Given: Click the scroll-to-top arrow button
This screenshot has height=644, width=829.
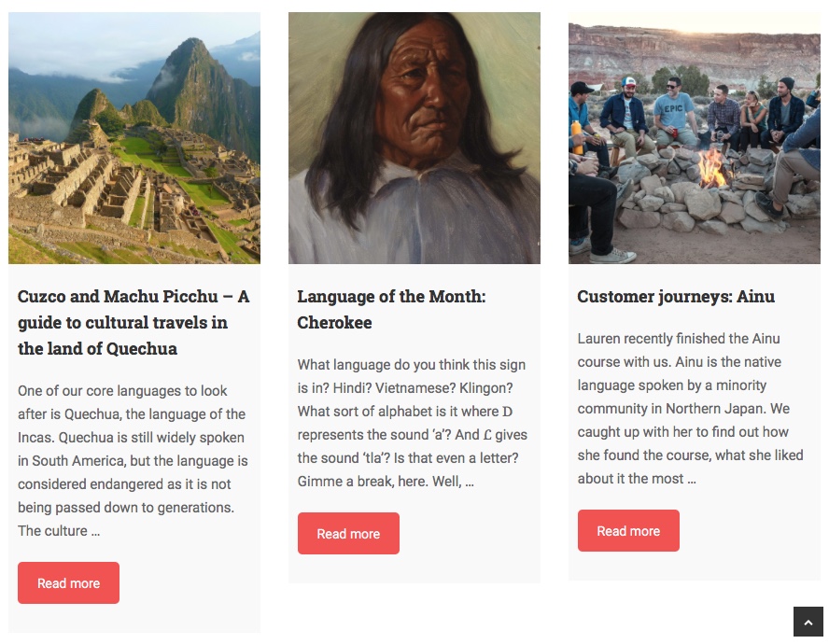Looking at the screenshot, I should coord(808,623).
